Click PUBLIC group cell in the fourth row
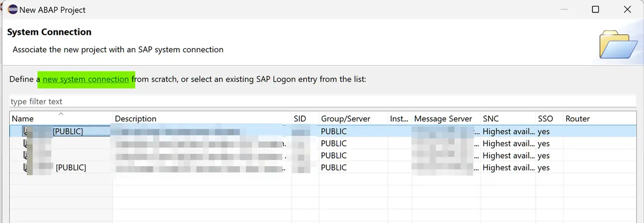The image size is (644, 223). 334,168
